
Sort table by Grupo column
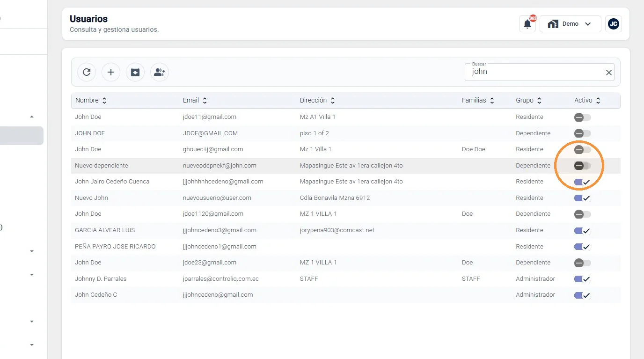coord(529,101)
